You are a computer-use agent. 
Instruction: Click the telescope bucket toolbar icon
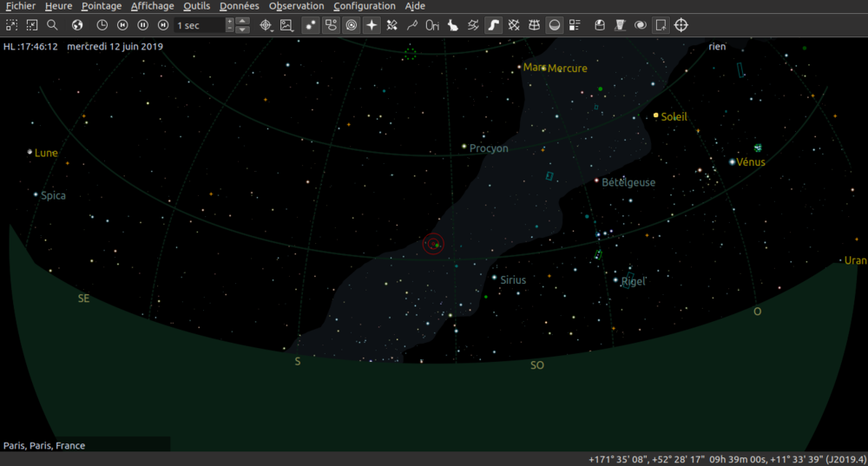click(620, 25)
